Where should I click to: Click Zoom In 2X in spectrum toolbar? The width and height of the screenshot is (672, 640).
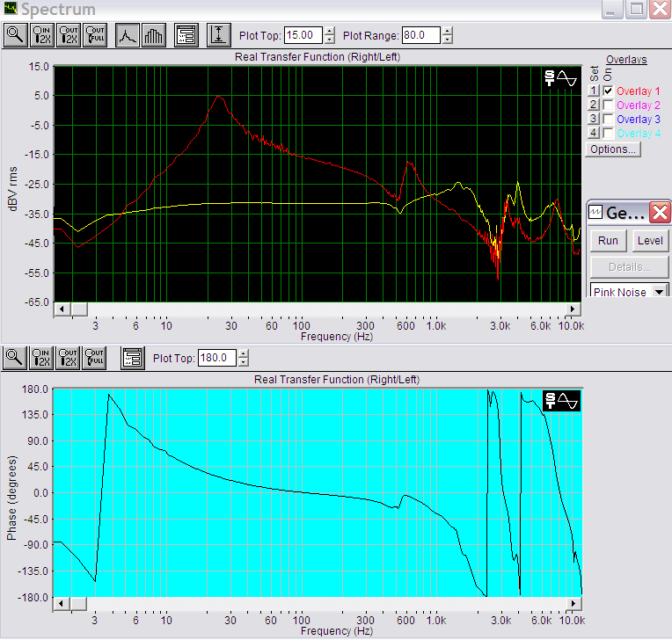pyautogui.click(x=42, y=35)
